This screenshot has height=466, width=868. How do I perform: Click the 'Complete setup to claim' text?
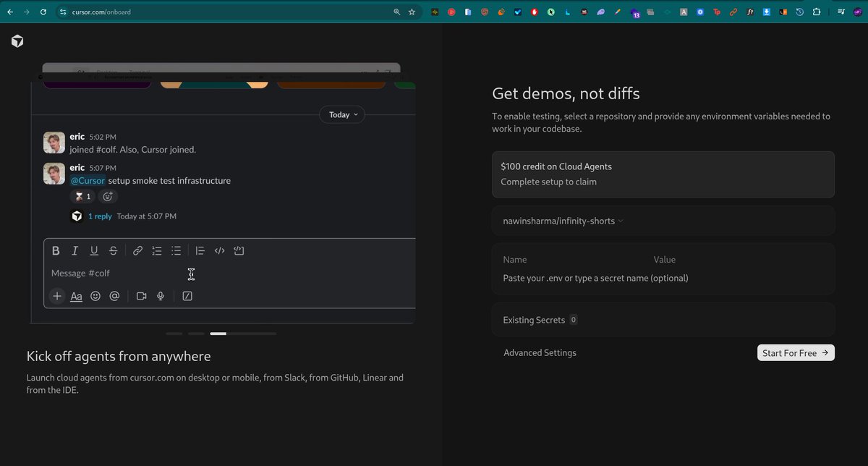pos(548,182)
